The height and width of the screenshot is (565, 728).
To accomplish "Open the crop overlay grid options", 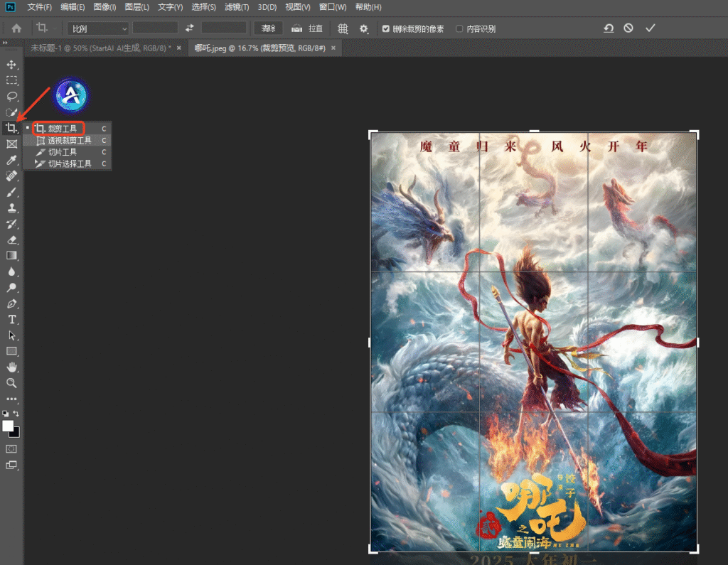I will tap(343, 29).
